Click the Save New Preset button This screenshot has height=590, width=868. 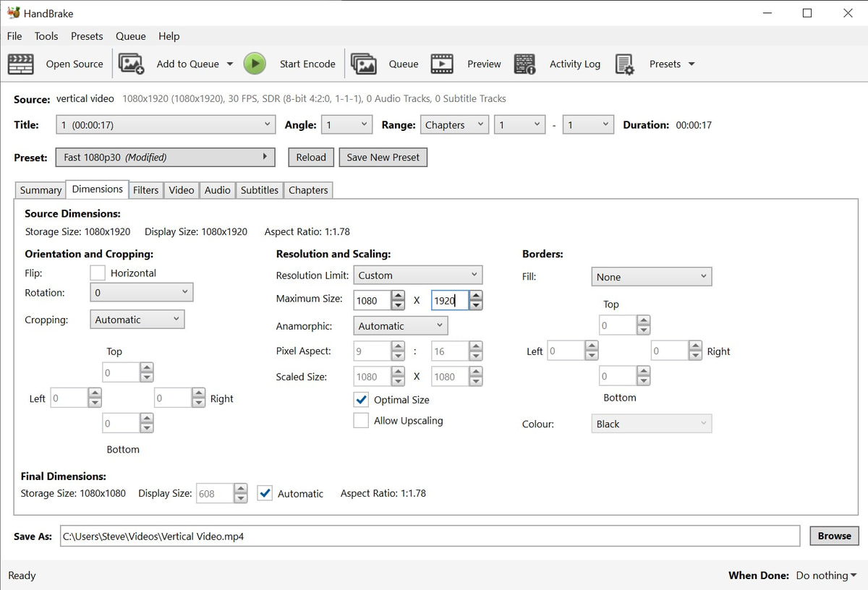[383, 157]
